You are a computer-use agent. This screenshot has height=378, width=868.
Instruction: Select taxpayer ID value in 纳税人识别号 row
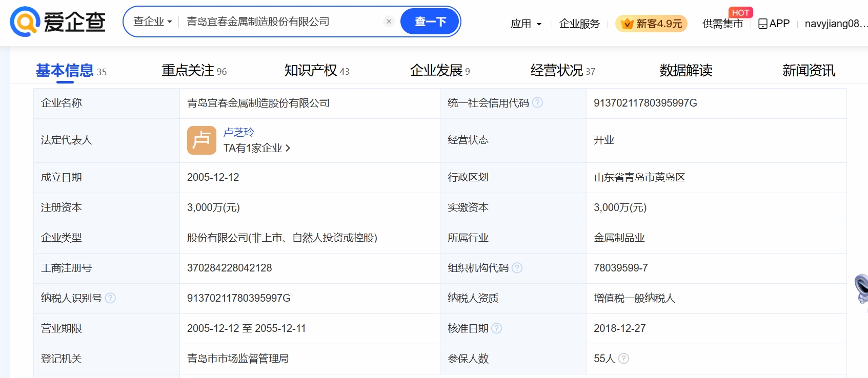(239, 298)
